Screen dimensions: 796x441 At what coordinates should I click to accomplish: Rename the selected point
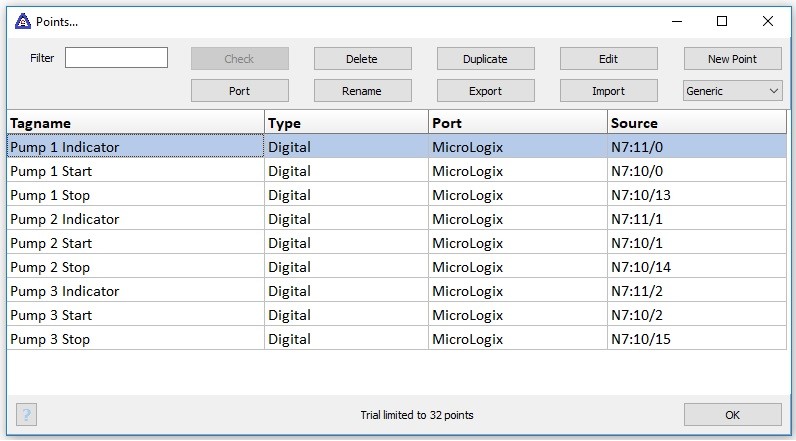point(362,91)
